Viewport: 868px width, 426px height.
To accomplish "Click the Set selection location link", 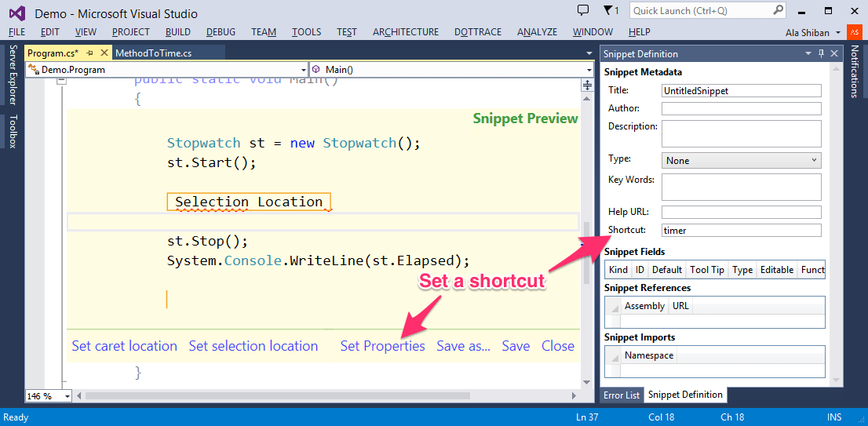I will pyautogui.click(x=253, y=346).
